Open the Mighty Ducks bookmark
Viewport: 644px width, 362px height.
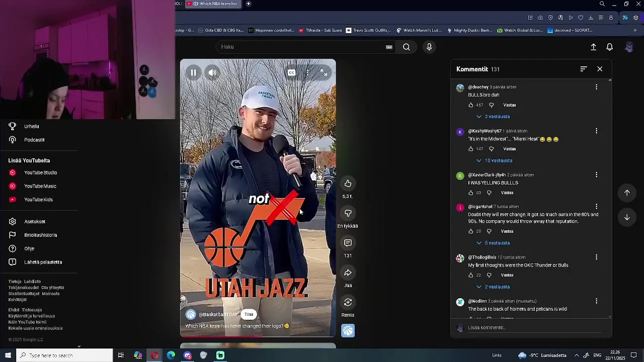tap(469, 30)
